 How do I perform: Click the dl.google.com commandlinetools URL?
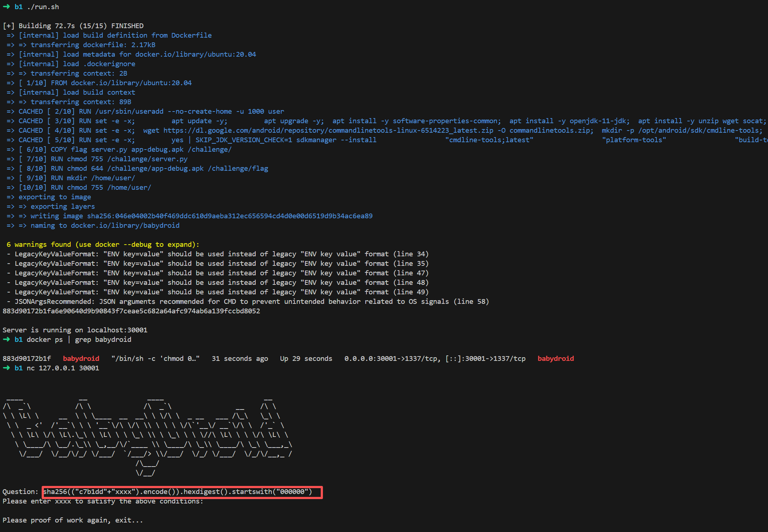tap(328, 131)
